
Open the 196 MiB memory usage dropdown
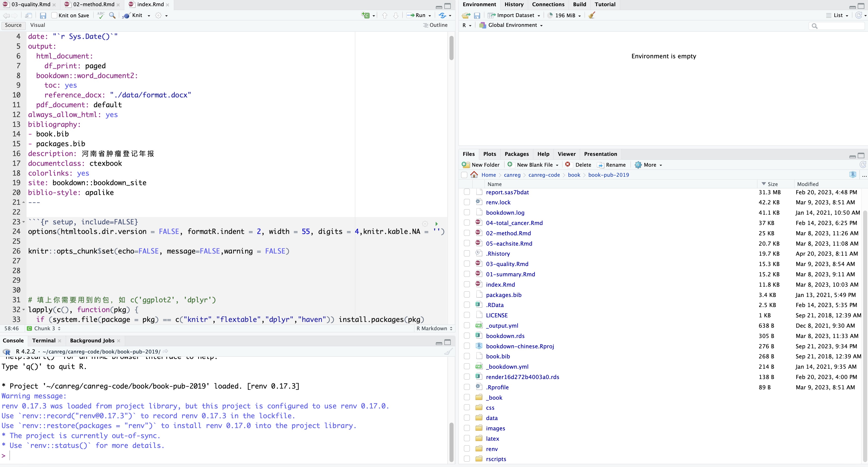[564, 15]
